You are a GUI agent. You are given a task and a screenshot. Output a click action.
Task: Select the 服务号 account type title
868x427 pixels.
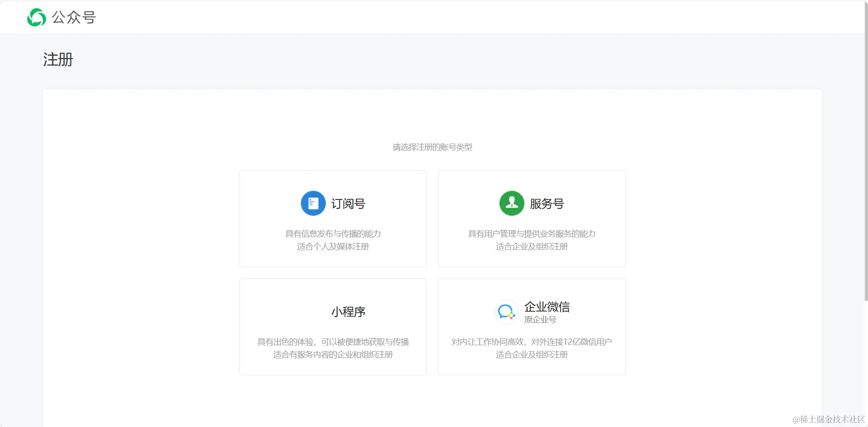pos(547,204)
